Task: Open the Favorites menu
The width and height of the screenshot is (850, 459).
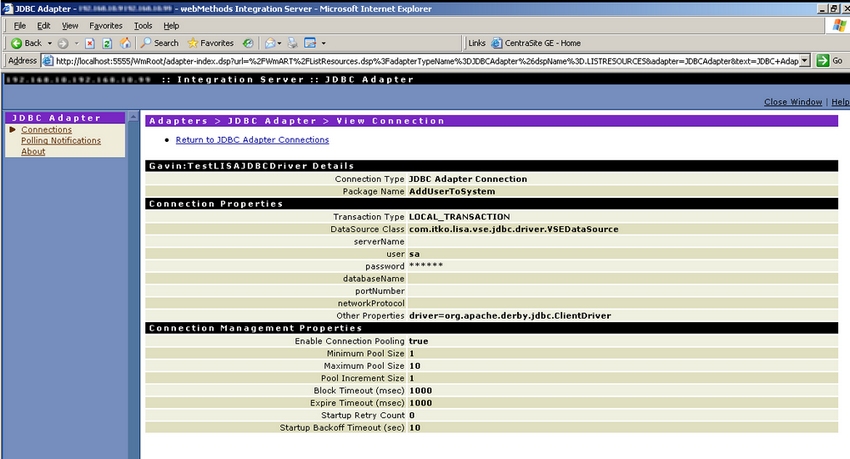Action: click(106, 25)
